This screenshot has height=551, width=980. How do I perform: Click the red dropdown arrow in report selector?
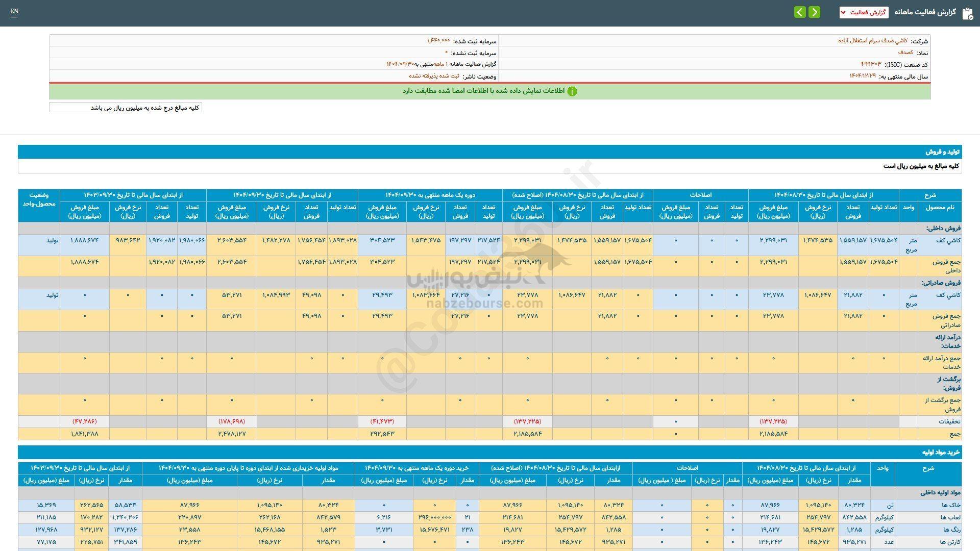(843, 12)
